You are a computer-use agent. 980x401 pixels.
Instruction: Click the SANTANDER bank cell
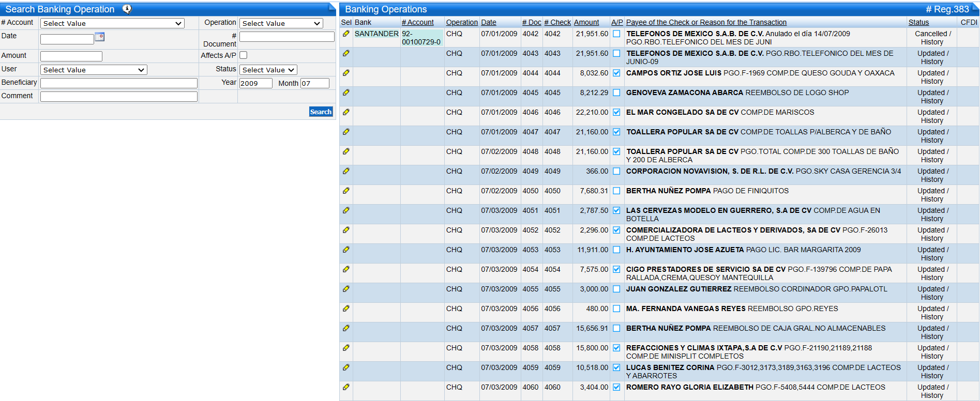(x=376, y=34)
